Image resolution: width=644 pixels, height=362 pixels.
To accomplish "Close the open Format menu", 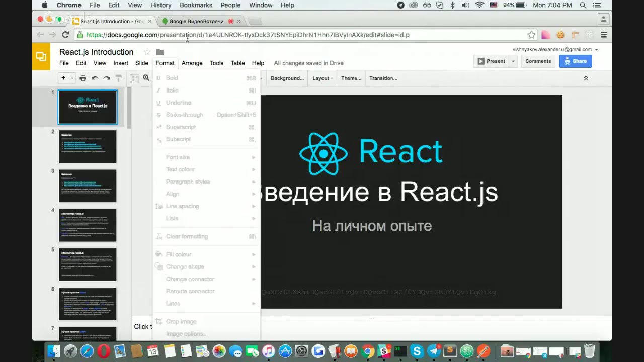I will [165, 63].
